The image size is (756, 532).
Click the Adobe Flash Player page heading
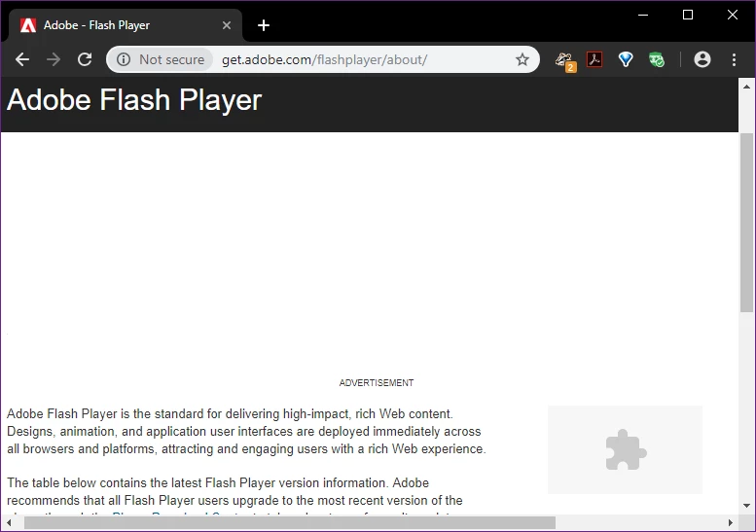[134, 100]
